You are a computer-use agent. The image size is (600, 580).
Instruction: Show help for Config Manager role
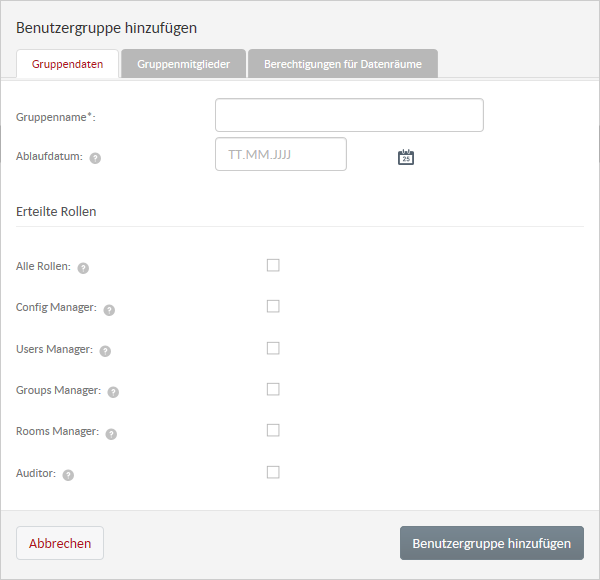[x=109, y=310]
